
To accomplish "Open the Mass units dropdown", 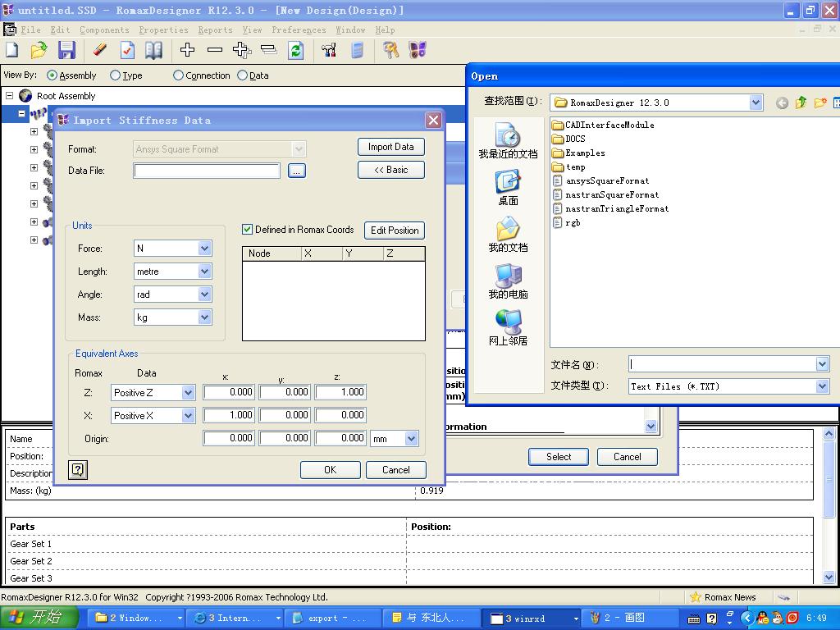I will pyautogui.click(x=204, y=317).
